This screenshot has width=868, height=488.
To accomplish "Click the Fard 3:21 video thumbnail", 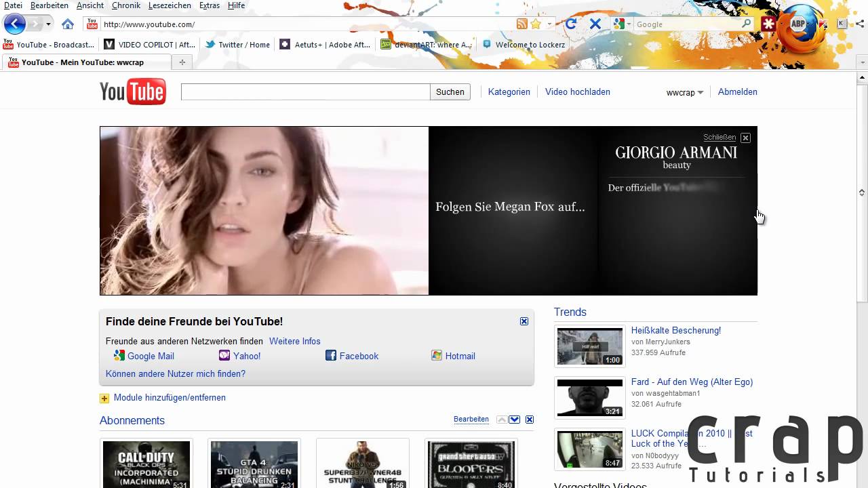I will click(x=590, y=398).
